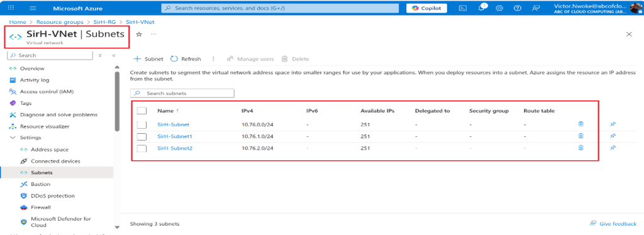Click the sidebar scroll down arrow
Image resolution: width=644 pixels, height=235 pixels.
click(x=117, y=227)
